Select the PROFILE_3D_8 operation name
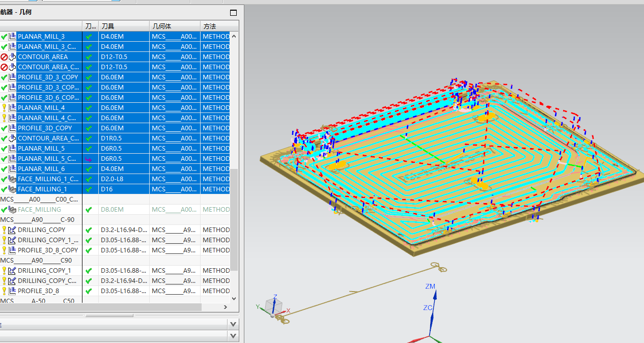 38,291
